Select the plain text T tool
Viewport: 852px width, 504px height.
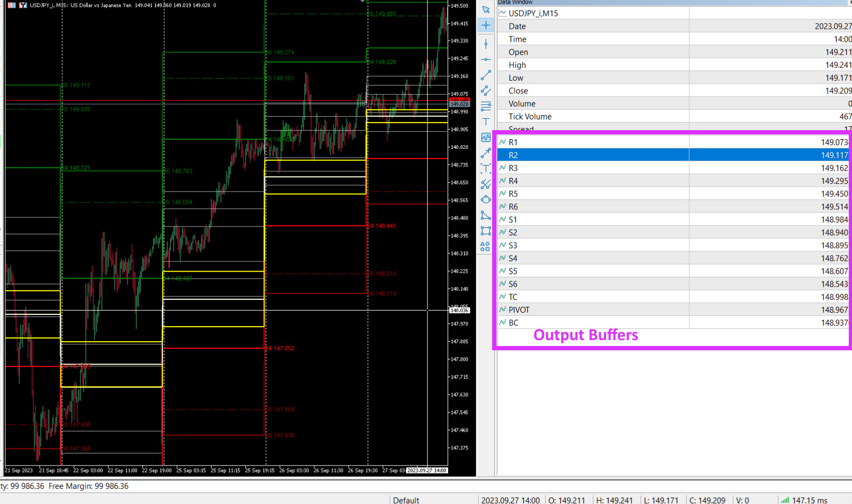click(x=486, y=122)
